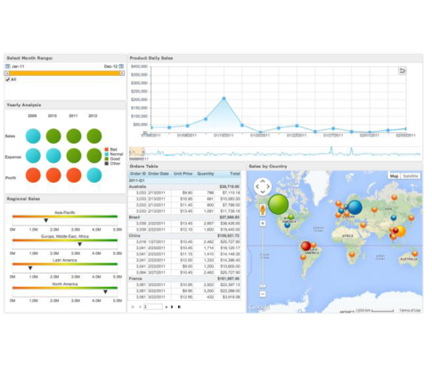Select the Profit 2009 orange bubble
Image resolution: width=432 pixels, height=369 pixels.
tap(33, 175)
